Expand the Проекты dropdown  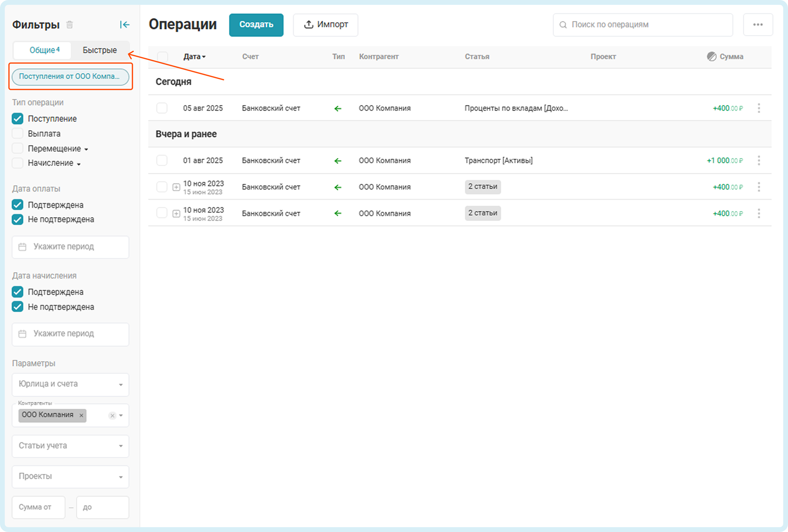[x=70, y=477]
